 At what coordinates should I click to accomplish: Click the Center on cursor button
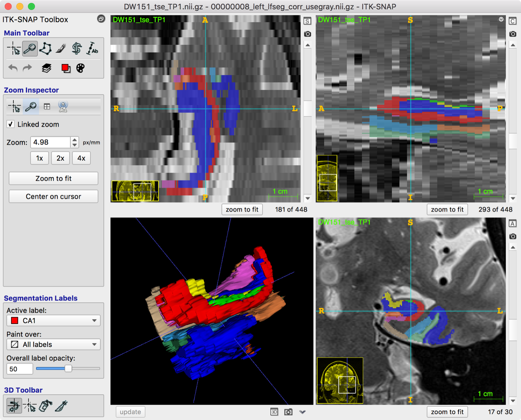(x=54, y=196)
